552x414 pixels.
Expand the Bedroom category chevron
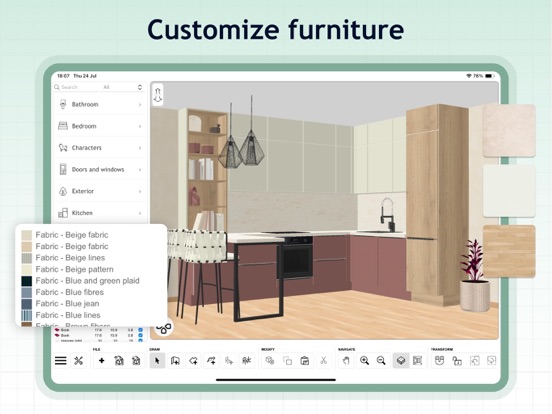140,126
